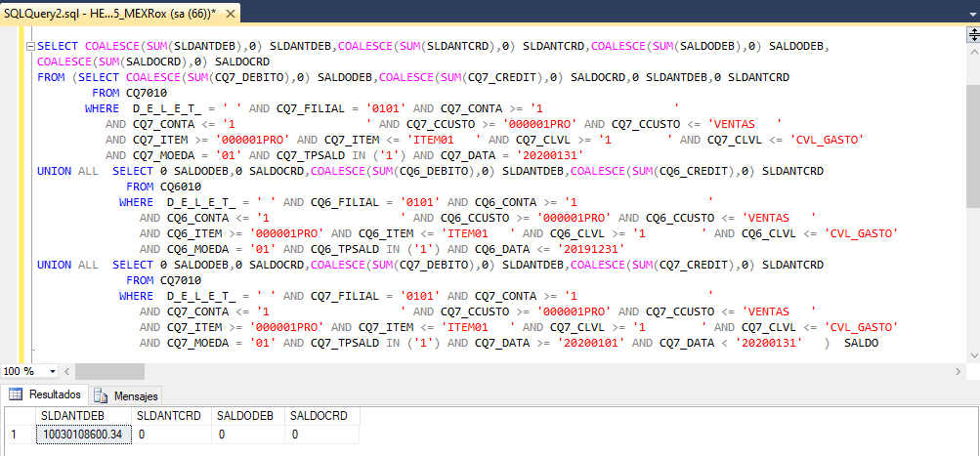Click the Resultados grid icon

point(16,394)
